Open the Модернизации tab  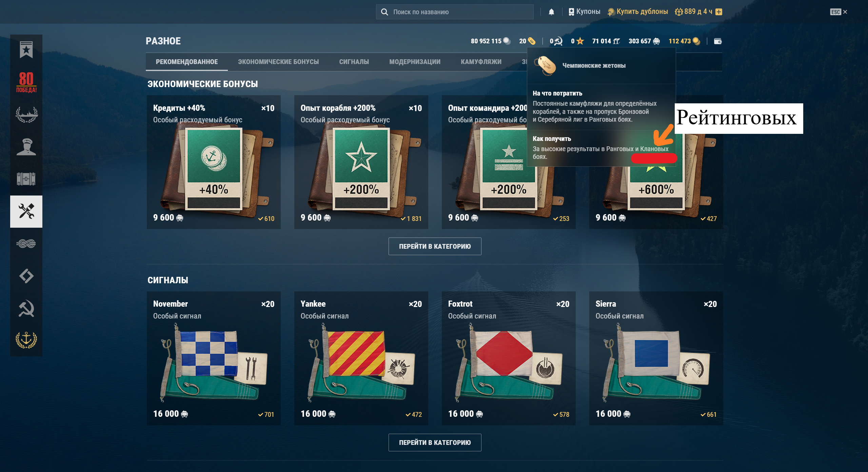(x=415, y=62)
